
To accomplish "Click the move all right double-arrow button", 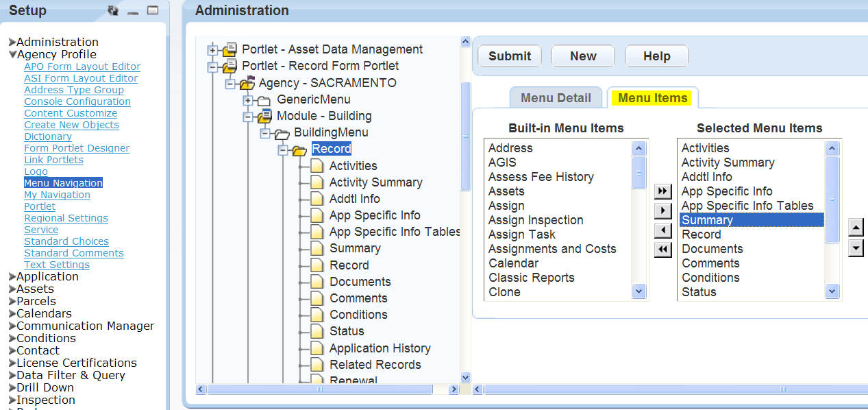I will [662, 191].
